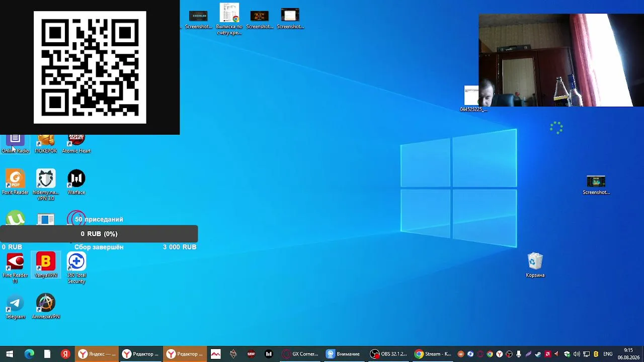The image size is (644, 362).
Task: Select the hidemy.name VPN 3.0 shortcut
Action: pos(46,185)
